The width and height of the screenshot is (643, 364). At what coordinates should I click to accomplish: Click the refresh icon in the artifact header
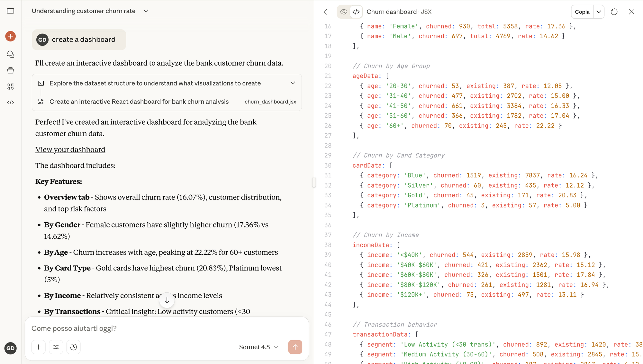(614, 12)
